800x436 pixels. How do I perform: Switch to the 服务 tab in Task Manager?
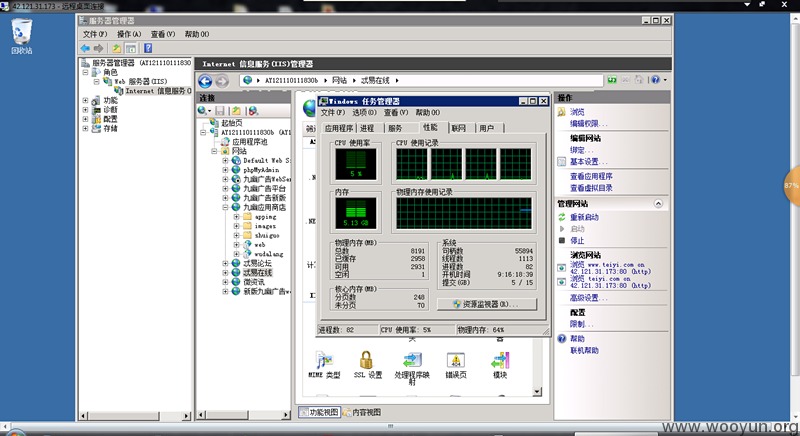[x=395, y=128]
